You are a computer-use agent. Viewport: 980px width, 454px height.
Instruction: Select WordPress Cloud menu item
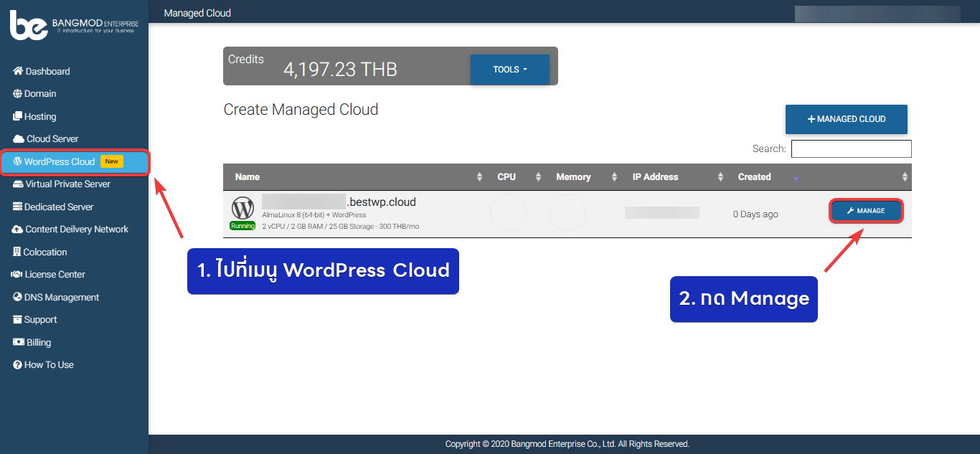click(x=60, y=162)
